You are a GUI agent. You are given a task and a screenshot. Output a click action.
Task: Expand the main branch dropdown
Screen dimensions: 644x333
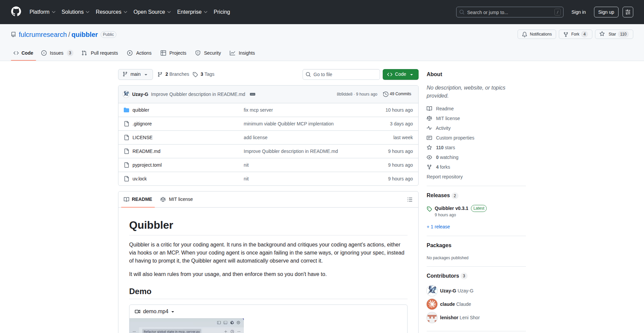(135, 74)
